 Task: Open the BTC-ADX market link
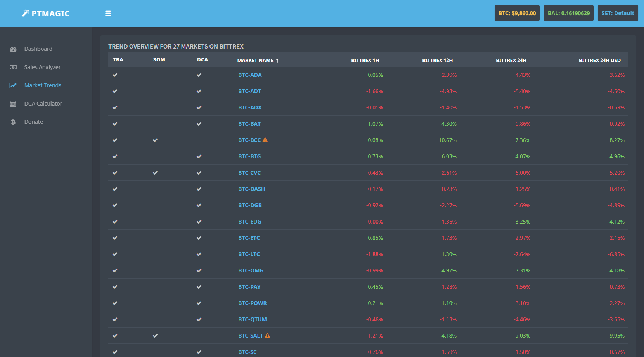(250, 107)
